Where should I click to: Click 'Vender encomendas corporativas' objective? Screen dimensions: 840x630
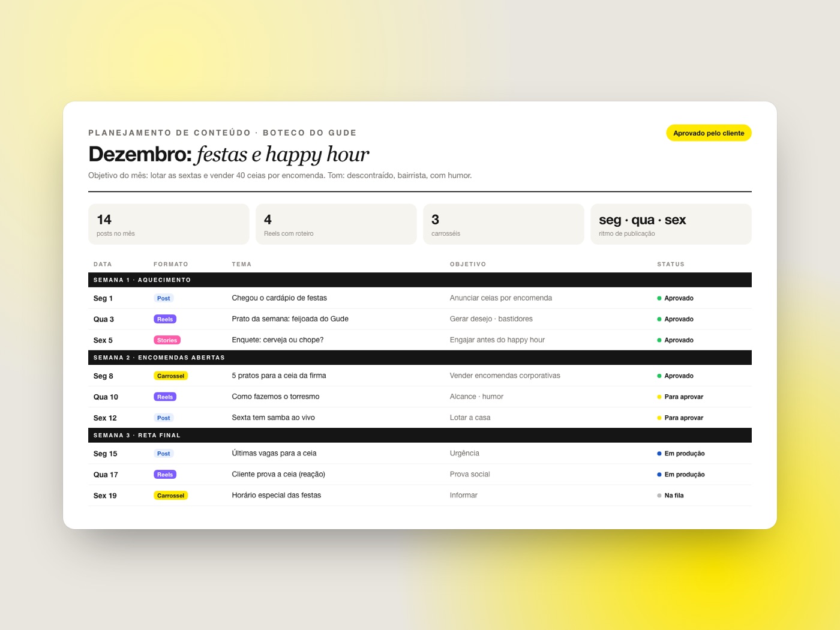(x=505, y=376)
